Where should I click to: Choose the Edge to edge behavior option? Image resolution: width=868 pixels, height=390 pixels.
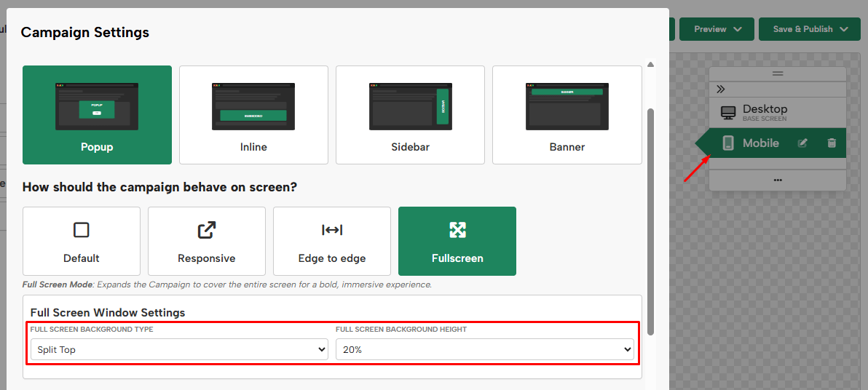(331, 241)
